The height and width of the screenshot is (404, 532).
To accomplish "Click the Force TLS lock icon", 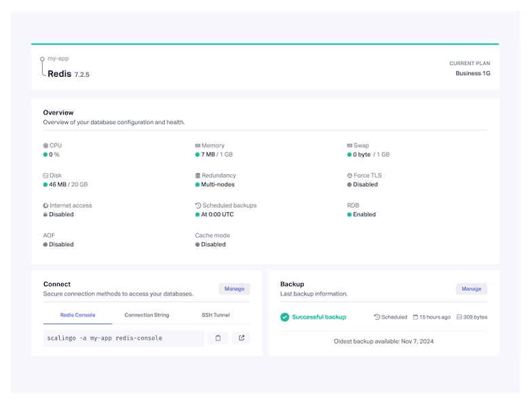I will point(349,176).
